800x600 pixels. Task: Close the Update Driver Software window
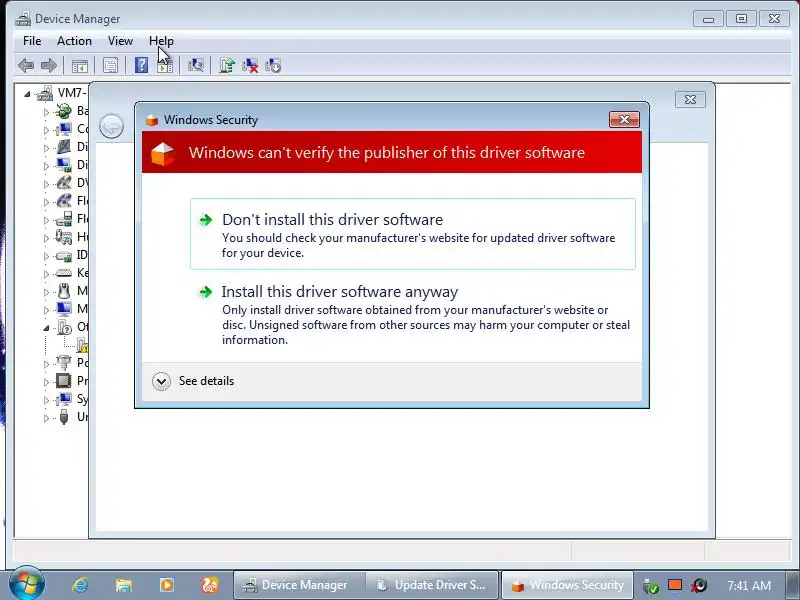click(690, 99)
